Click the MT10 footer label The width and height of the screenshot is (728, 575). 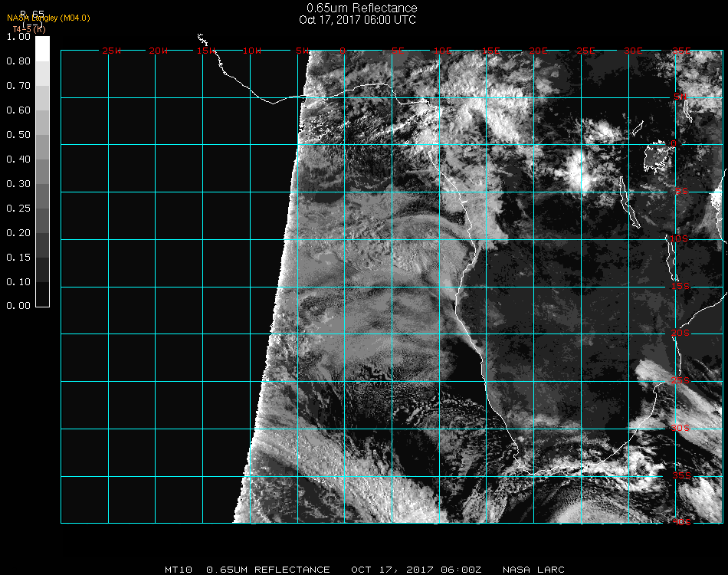(x=179, y=570)
